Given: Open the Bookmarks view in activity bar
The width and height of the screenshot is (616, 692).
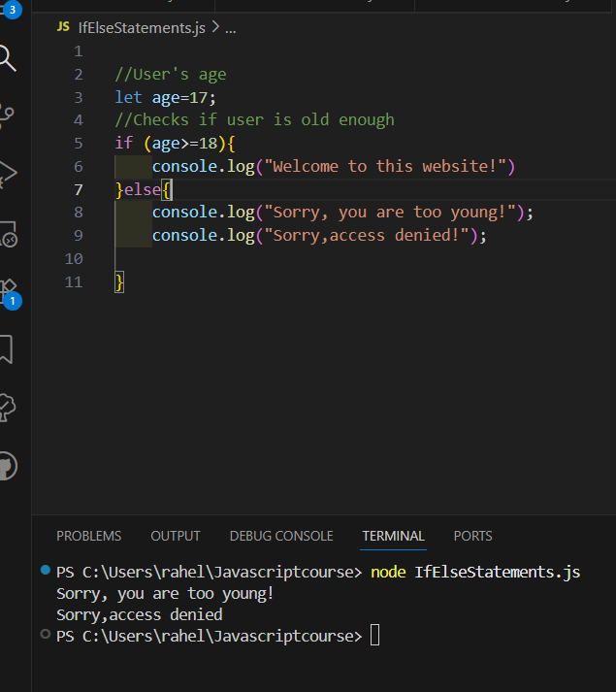Looking at the screenshot, I should click(x=6, y=349).
